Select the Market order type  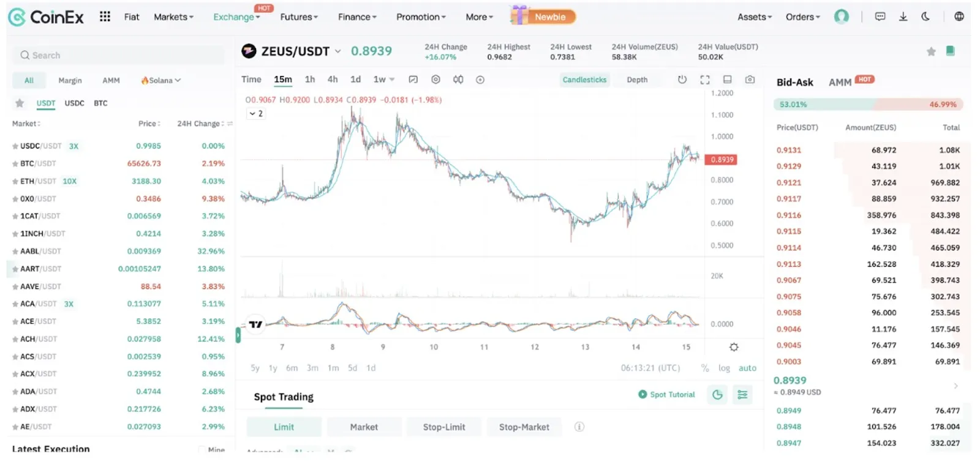[x=364, y=427]
